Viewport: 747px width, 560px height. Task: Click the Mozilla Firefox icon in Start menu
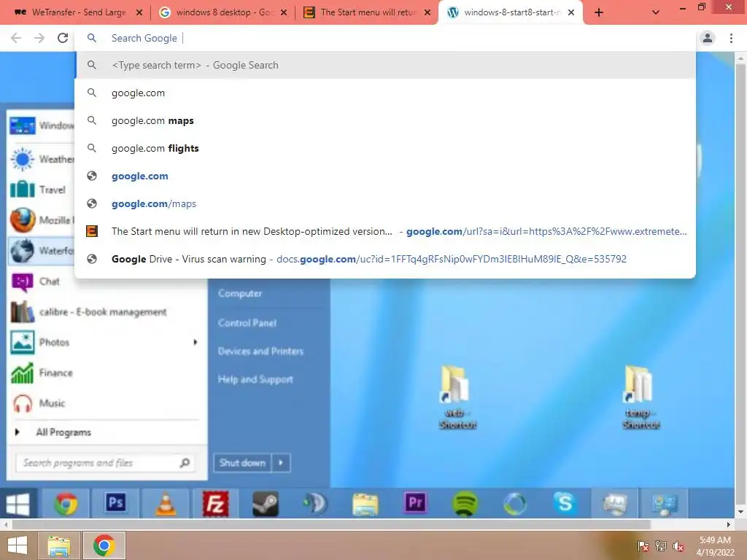(x=23, y=220)
